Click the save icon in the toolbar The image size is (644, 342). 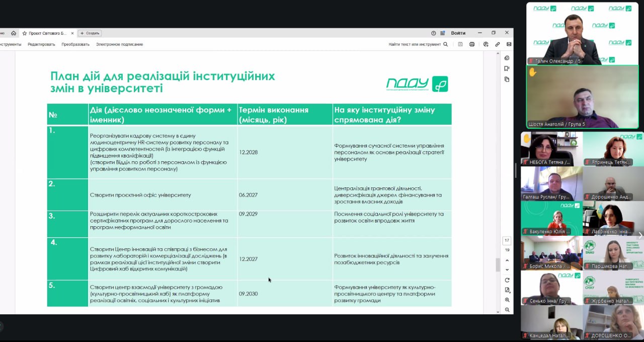pyautogui.click(x=460, y=44)
